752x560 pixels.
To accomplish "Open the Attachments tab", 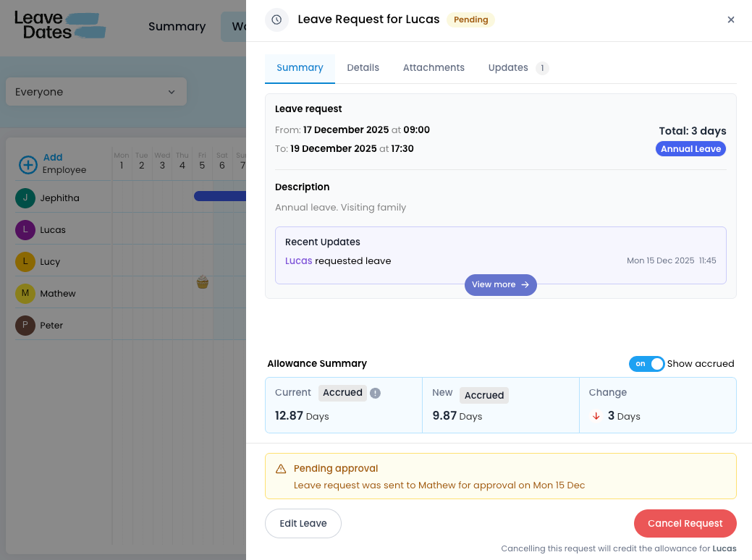I will 434,68.
